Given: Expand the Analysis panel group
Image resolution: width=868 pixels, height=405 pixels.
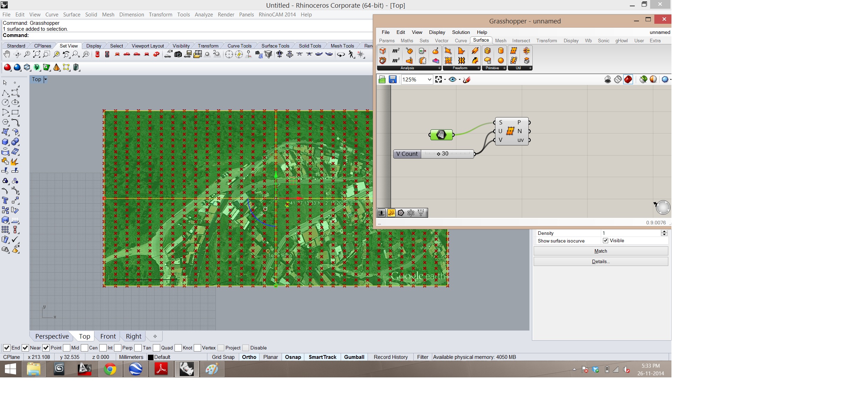Looking at the screenshot, I should 439,68.
